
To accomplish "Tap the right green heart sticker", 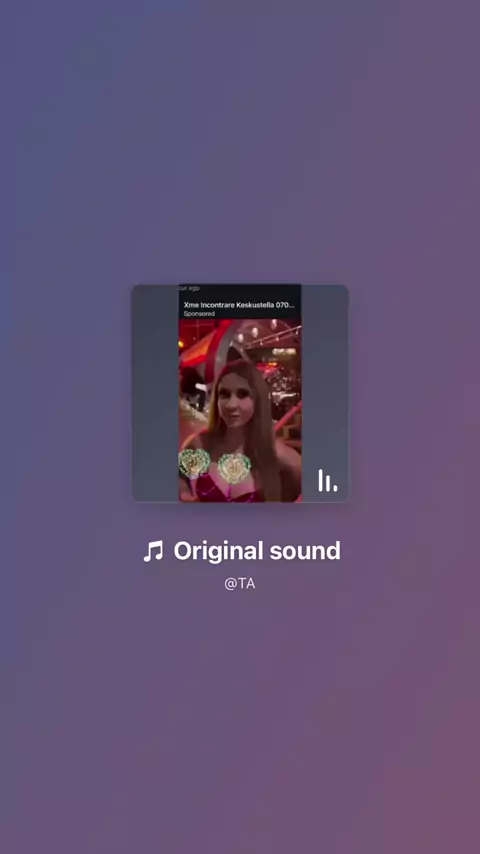I will (234, 468).
